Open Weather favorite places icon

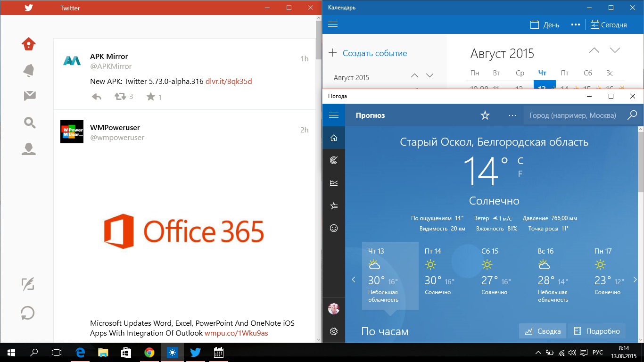[334, 206]
